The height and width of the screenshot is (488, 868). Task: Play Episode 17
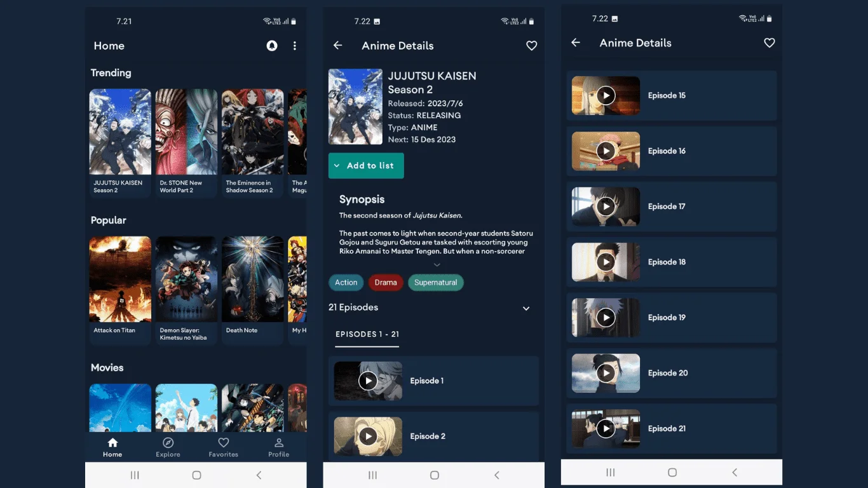click(x=606, y=207)
